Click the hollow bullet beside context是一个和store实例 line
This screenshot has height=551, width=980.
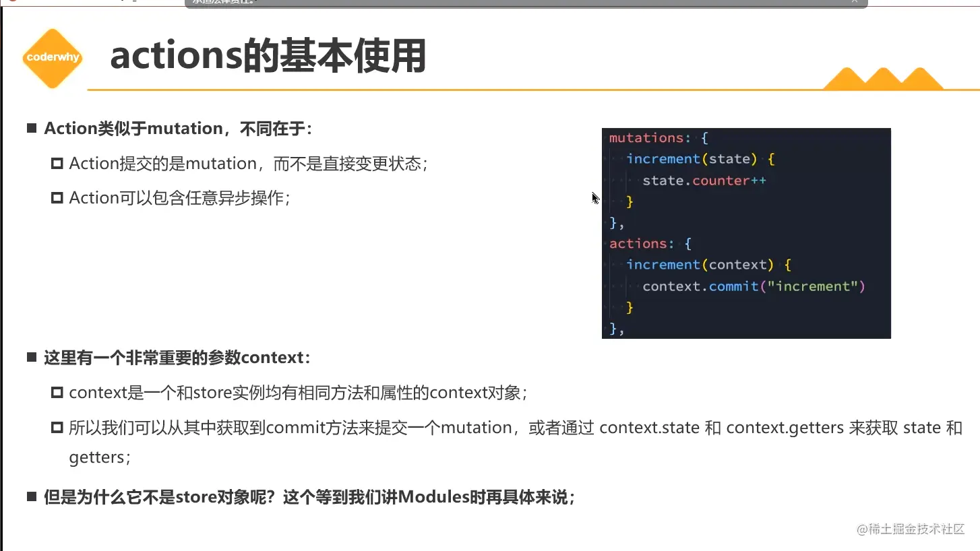pyautogui.click(x=57, y=392)
